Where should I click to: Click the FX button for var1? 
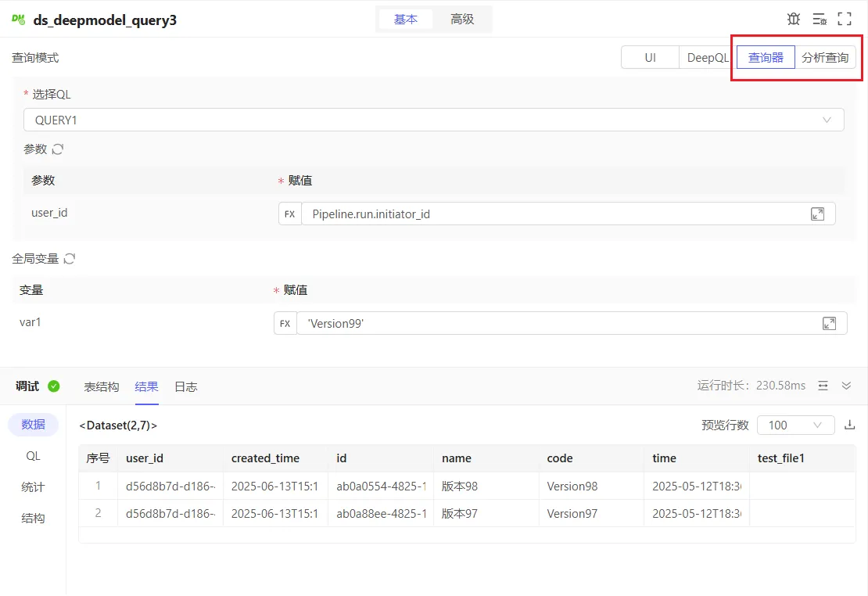click(285, 323)
